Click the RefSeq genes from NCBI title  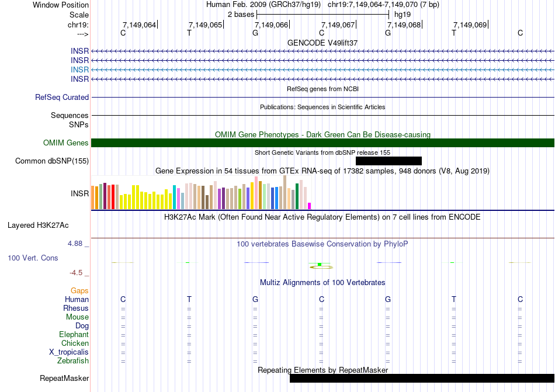322,89
